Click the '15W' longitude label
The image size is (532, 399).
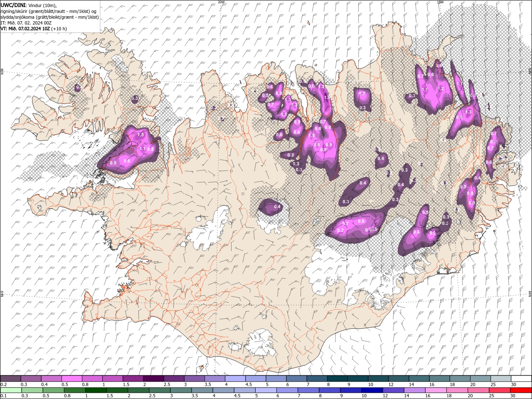441,2
